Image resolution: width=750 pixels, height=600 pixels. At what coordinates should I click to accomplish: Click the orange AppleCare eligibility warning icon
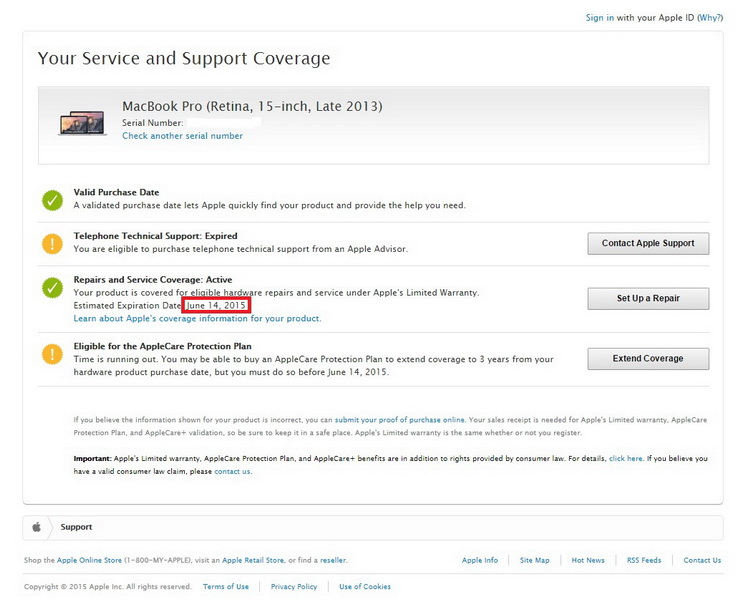[x=52, y=353]
